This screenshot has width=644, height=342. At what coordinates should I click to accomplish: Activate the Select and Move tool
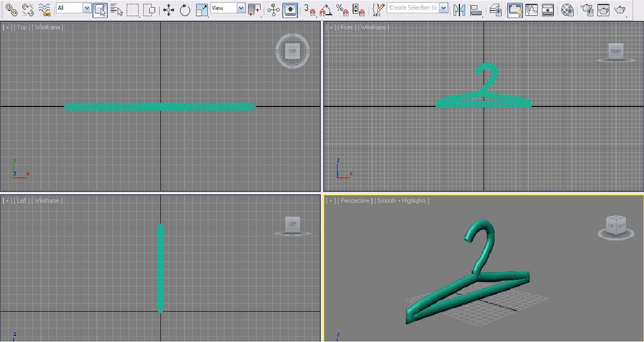point(168,9)
